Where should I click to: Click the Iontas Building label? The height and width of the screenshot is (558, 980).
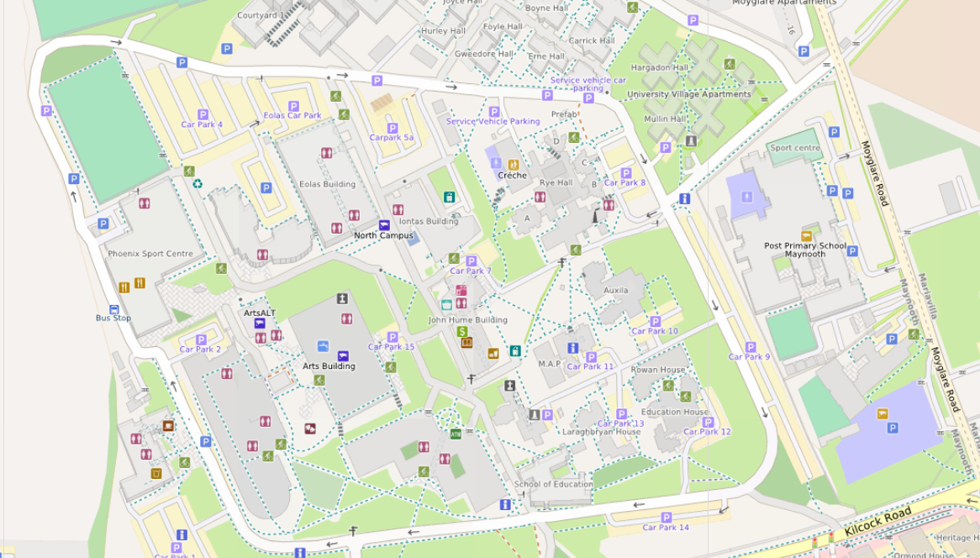[429, 221]
